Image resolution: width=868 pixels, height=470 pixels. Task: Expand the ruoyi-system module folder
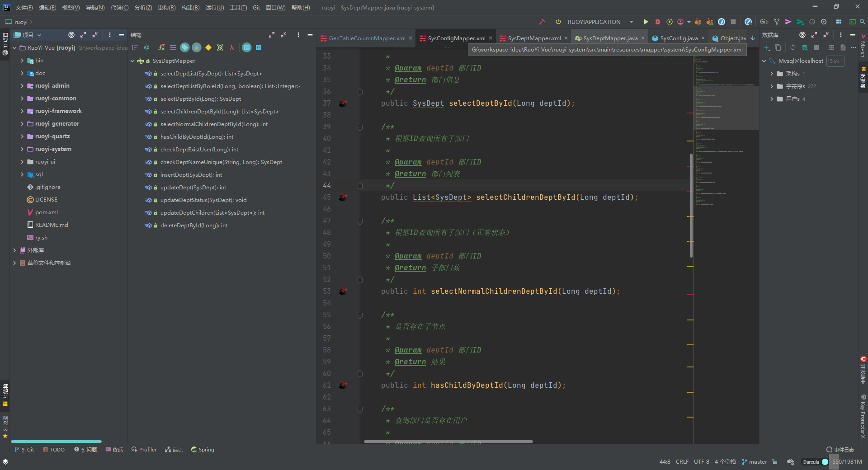coord(22,149)
